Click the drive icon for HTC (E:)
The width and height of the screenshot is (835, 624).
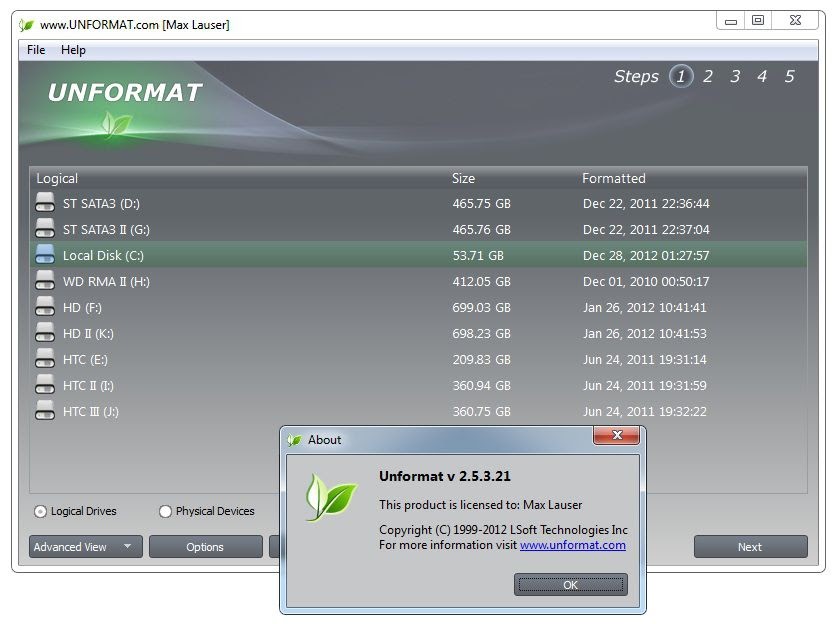pos(45,359)
